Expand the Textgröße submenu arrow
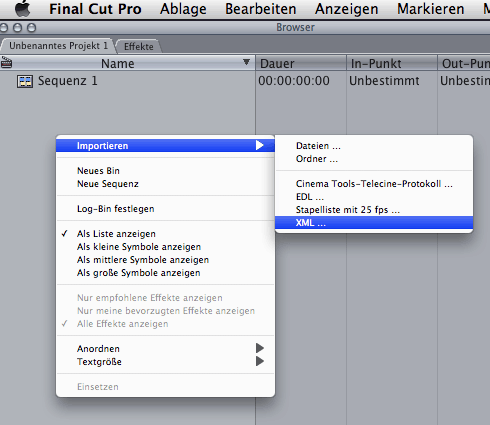Screen dimensions: 490x425 [260, 361]
